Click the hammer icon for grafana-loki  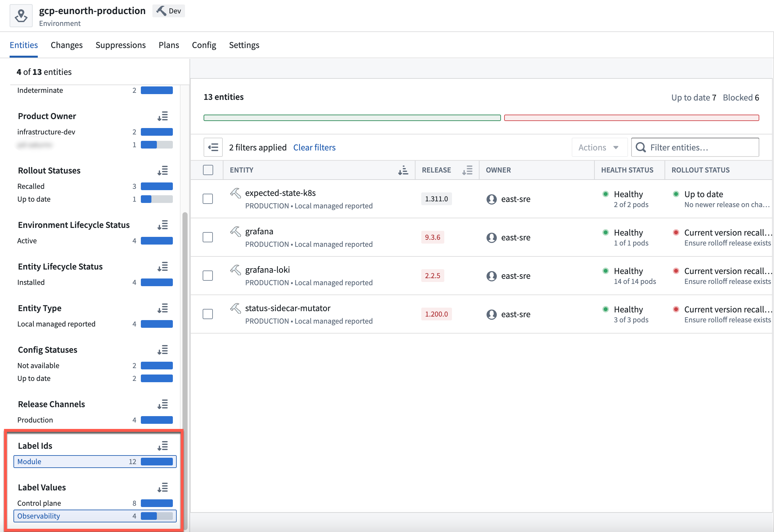235,270
